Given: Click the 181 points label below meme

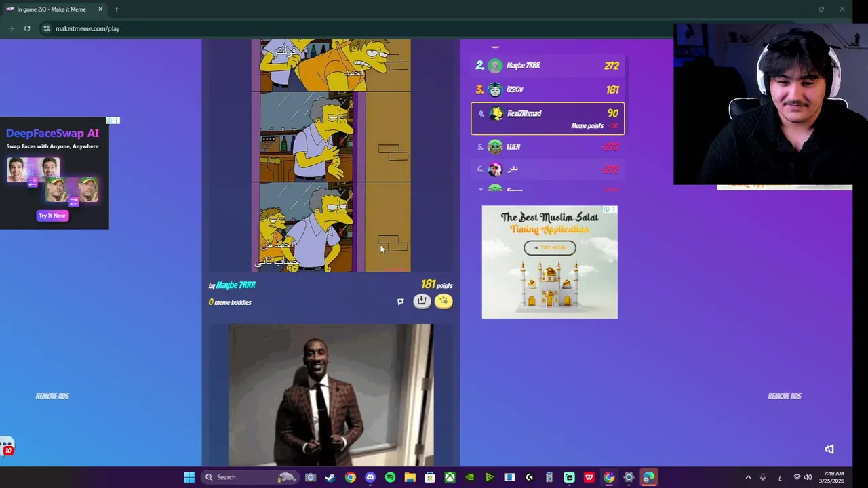Looking at the screenshot, I should point(436,285).
